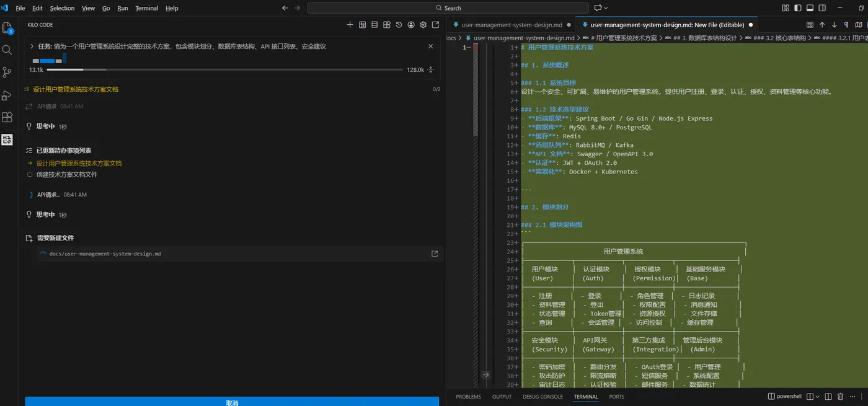This screenshot has width=868, height=406.
Task: Expand the 思考中 thinking section
Action: pos(45,126)
